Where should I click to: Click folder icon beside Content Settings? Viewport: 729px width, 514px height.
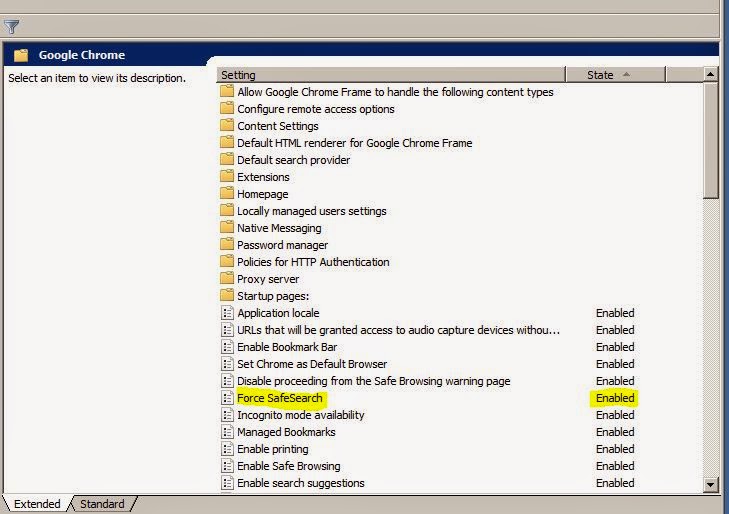pyautogui.click(x=227, y=125)
